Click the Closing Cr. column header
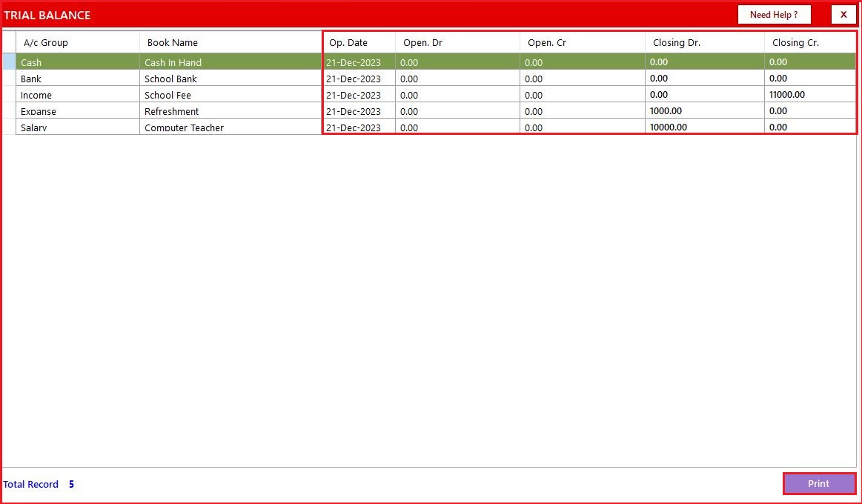862x504 pixels. coord(810,42)
